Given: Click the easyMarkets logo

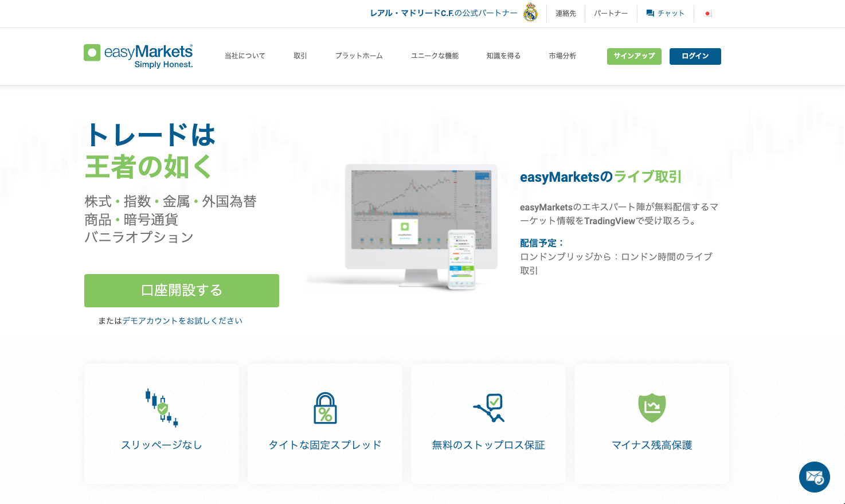Looking at the screenshot, I should tap(138, 56).
